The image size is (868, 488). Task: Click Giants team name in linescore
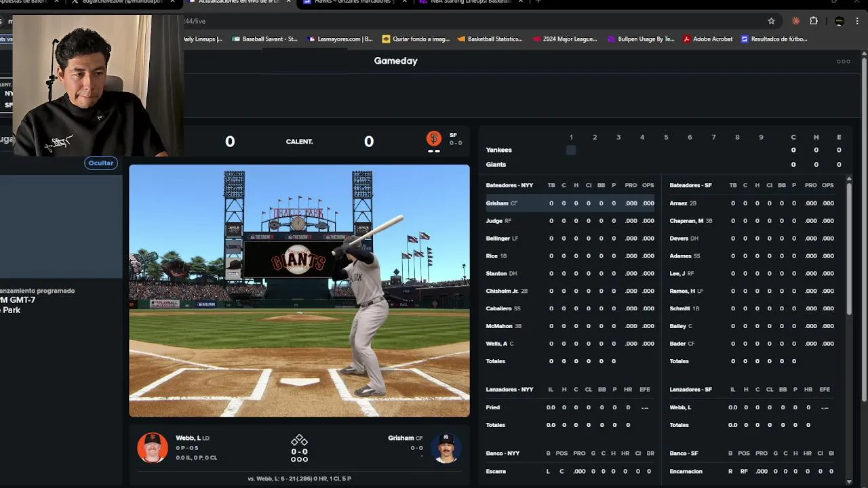[496, 165]
